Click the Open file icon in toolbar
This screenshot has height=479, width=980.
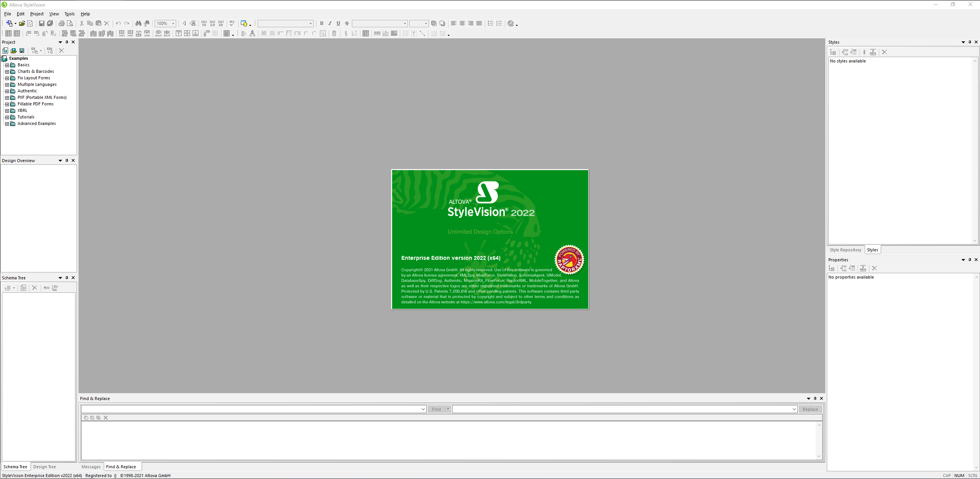22,23
